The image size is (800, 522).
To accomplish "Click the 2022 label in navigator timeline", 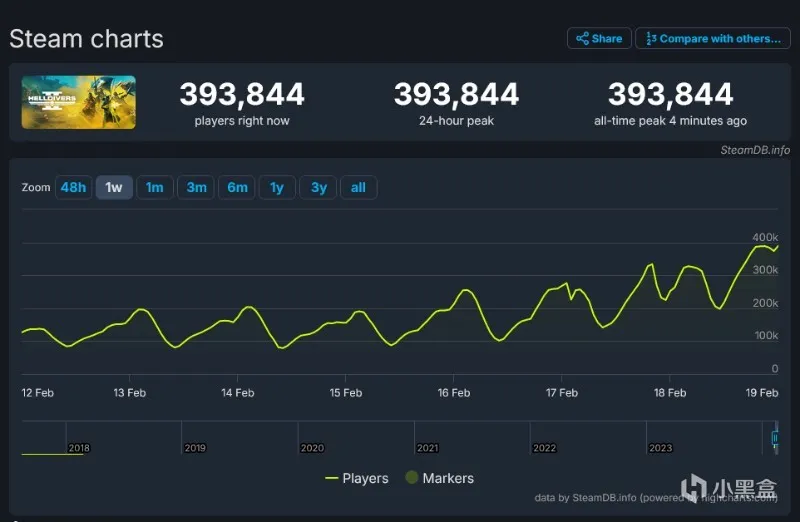I will pyautogui.click(x=544, y=448).
